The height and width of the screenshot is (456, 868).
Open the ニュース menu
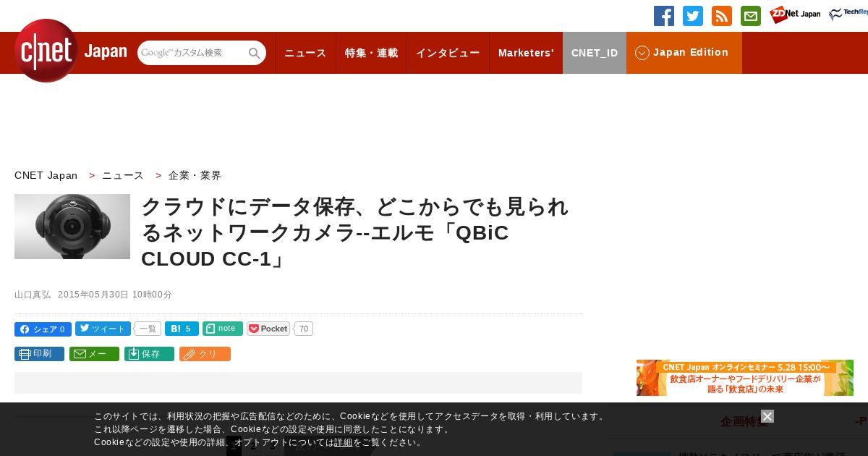(x=305, y=53)
